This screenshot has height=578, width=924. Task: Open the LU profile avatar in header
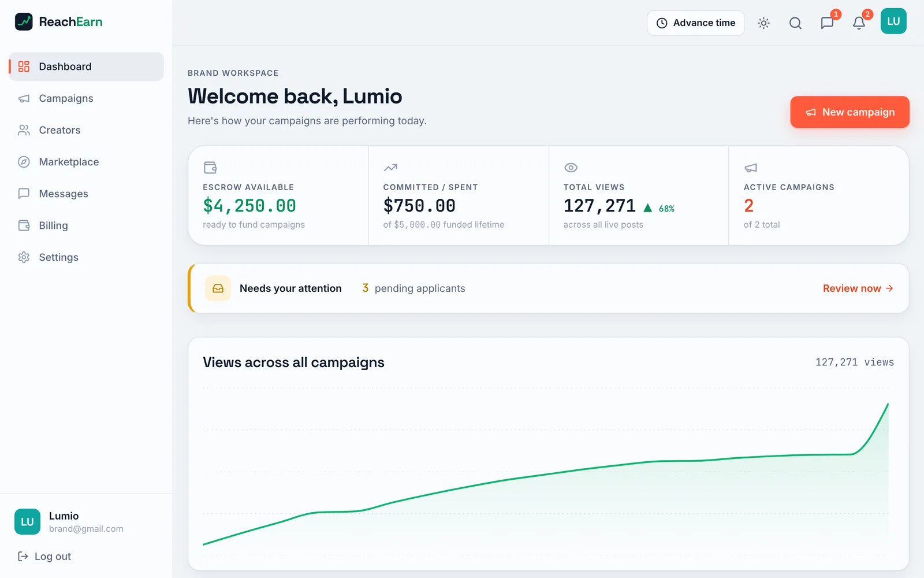pyautogui.click(x=893, y=21)
